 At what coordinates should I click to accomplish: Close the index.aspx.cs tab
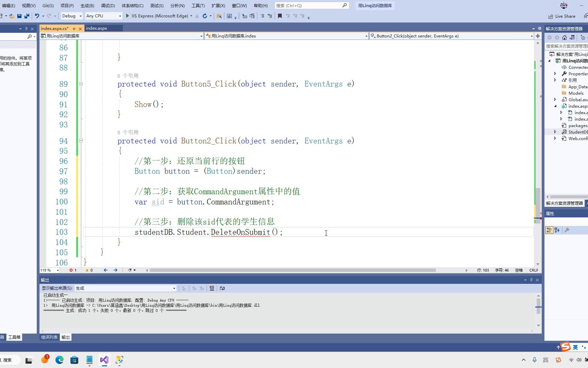pyautogui.click(x=80, y=29)
